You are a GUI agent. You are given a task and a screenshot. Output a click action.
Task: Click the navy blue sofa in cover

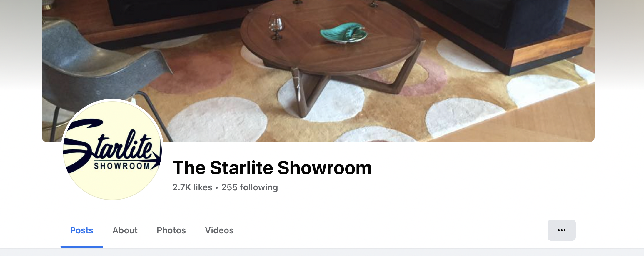[x=485, y=21]
